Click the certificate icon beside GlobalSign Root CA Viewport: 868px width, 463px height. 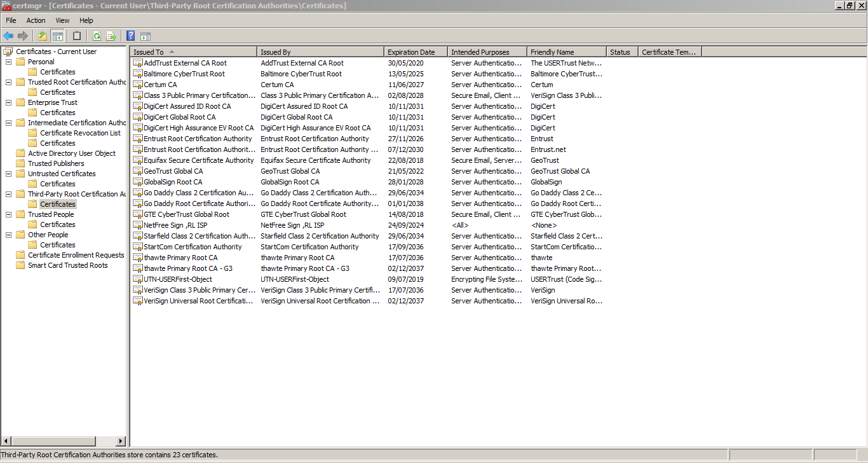(x=138, y=182)
